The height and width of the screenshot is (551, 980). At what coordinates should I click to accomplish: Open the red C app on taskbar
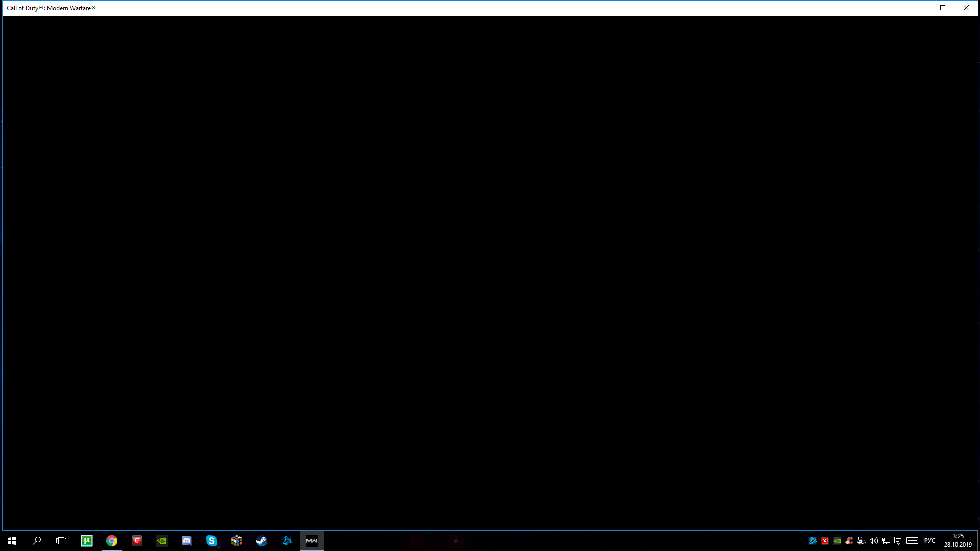click(137, 541)
